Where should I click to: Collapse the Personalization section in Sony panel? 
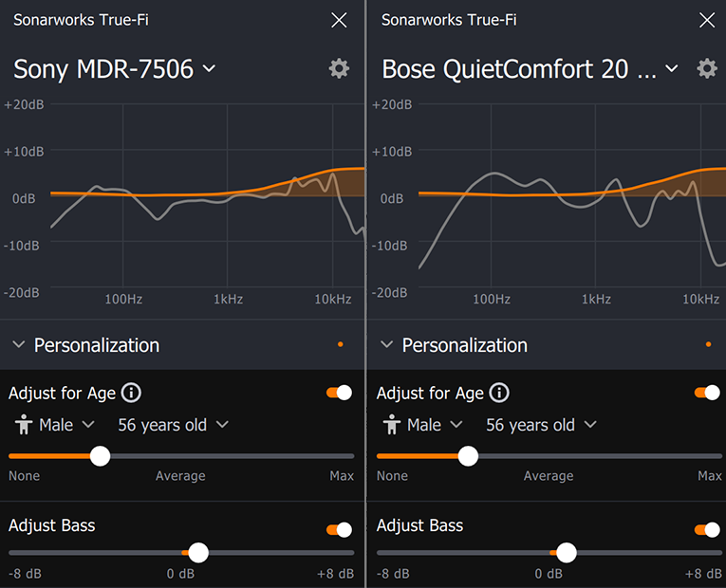coord(19,344)
